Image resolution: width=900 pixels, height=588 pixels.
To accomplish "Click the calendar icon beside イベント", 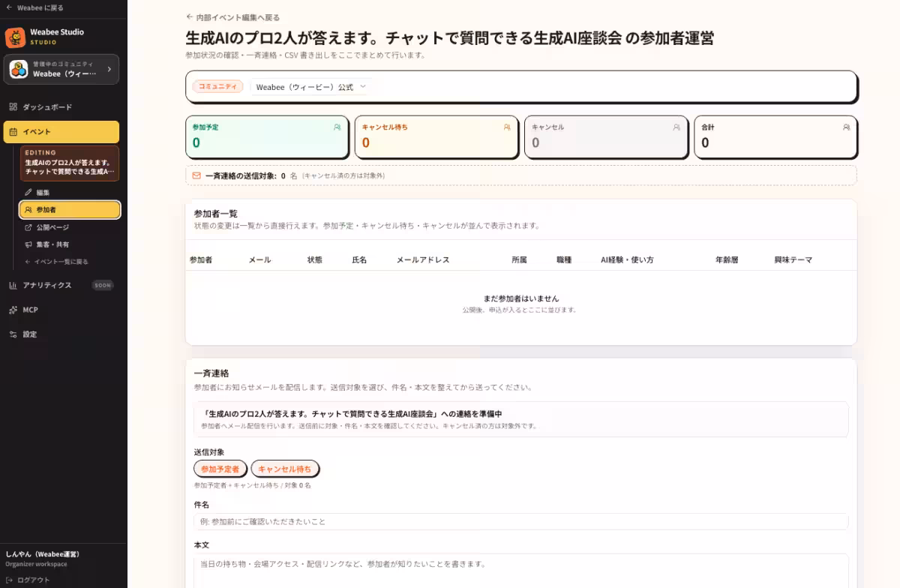I will (x=13, y=132).
